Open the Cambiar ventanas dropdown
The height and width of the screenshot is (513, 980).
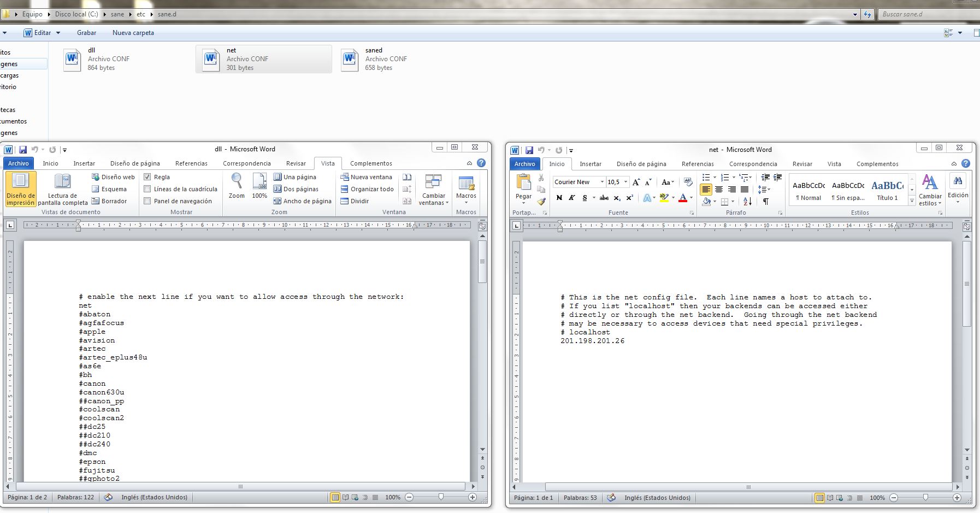(x=434, y=190)
